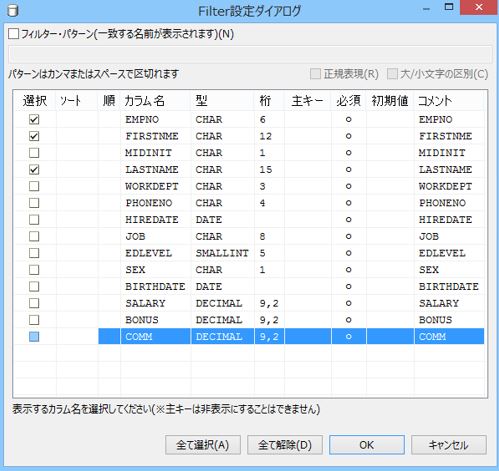Click the コメント column header
The width and height of the screenshot is (499, 471).
point(449,101)
